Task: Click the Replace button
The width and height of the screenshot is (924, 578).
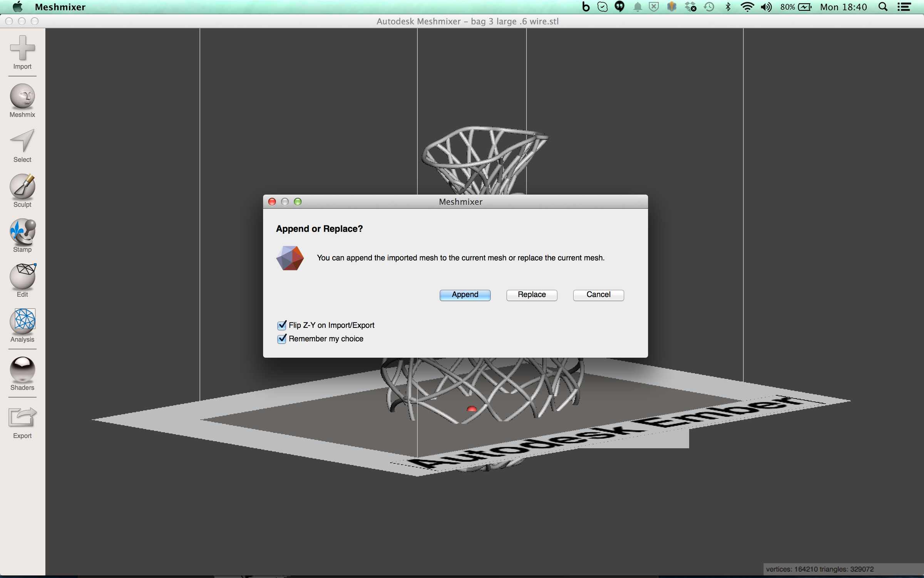Action: click(531, 295)
